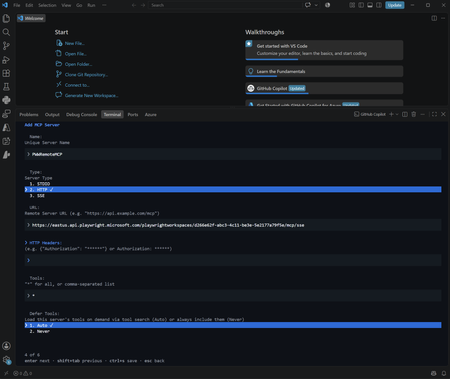The image size is (450, 379).
Task: Open the File menu
Action: click(17, 5)
